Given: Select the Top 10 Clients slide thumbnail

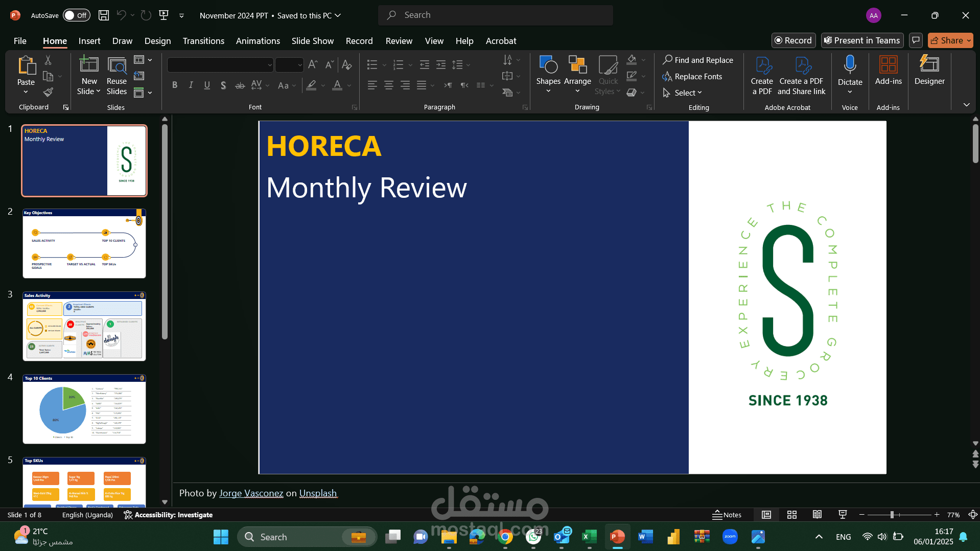Looking at the screenshot, I should [84, 409].
